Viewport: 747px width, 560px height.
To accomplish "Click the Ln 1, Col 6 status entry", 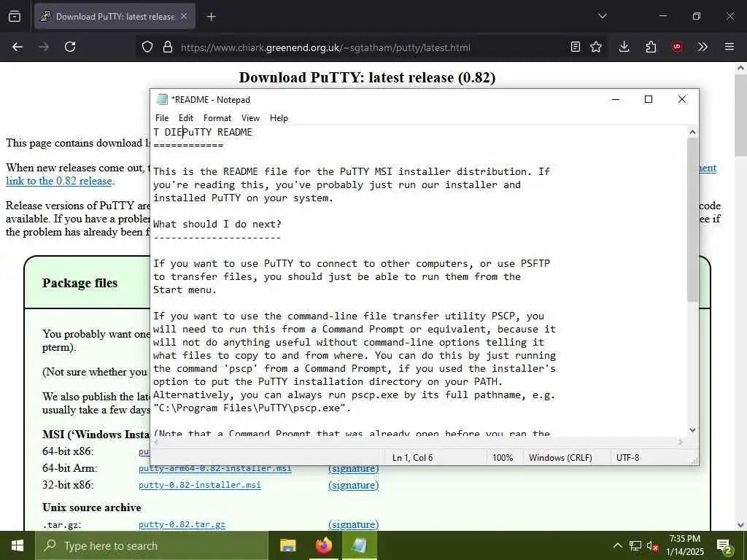I will [413, 458].
